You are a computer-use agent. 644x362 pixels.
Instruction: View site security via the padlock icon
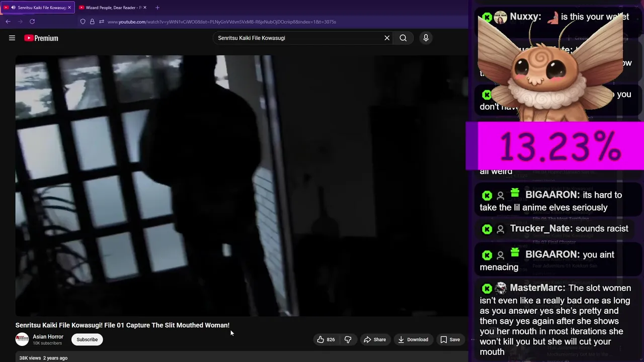tap(92, 22)
